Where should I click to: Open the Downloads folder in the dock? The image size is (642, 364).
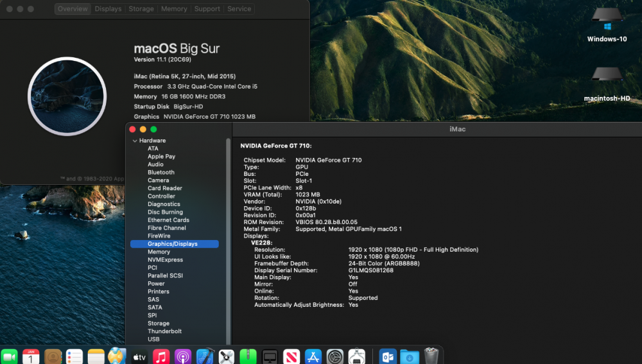pos(409,357)
